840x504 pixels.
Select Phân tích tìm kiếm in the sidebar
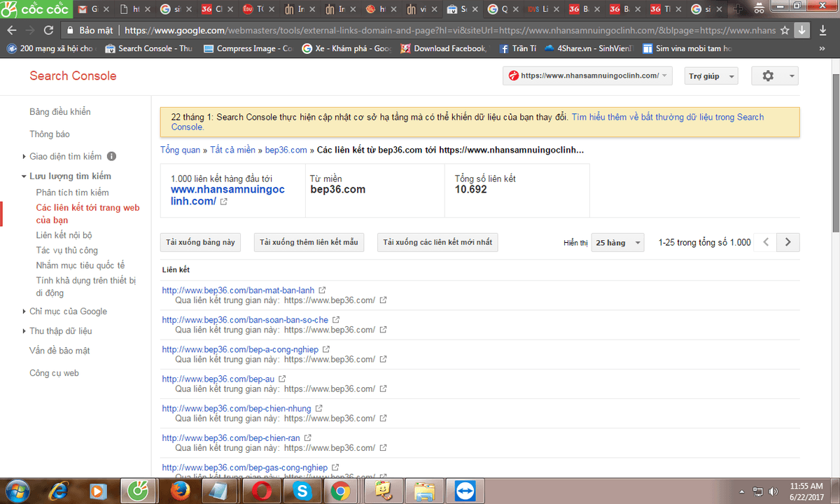coord(73,192)
